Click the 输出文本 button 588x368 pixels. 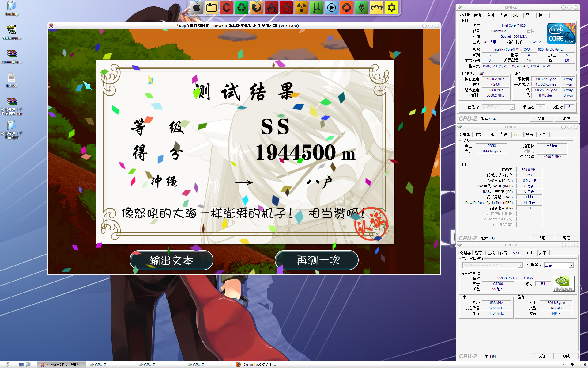171,260
